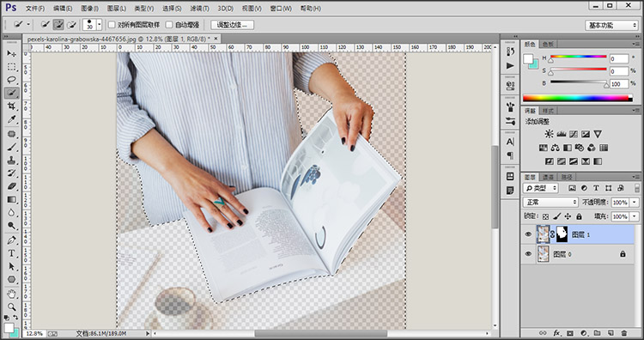Screen dimensions: 644x340
Task: Select the Hand tool
Action: coord(12,294)
